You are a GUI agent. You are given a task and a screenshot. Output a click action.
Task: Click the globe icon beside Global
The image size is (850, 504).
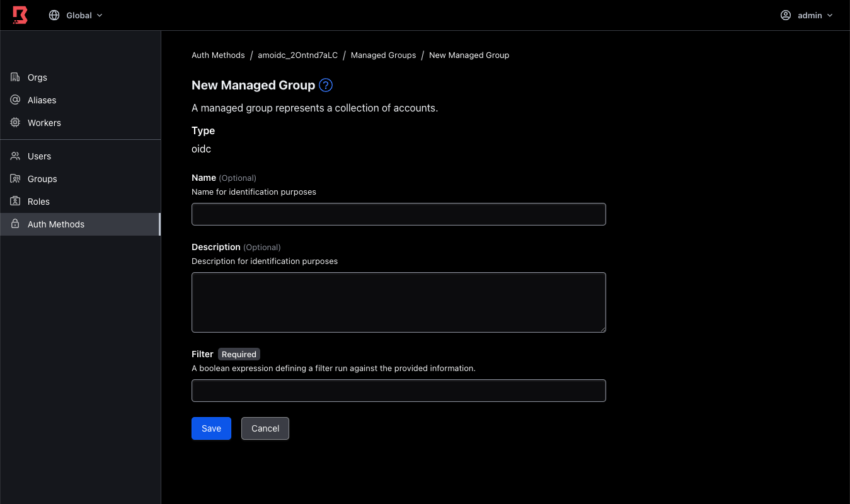54,14
